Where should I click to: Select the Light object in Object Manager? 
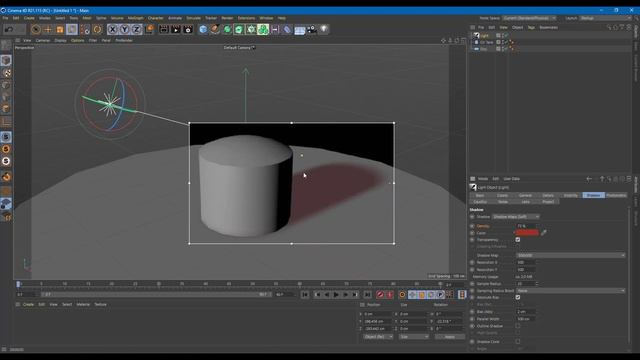pyautogui.click(x=484, y=36)
